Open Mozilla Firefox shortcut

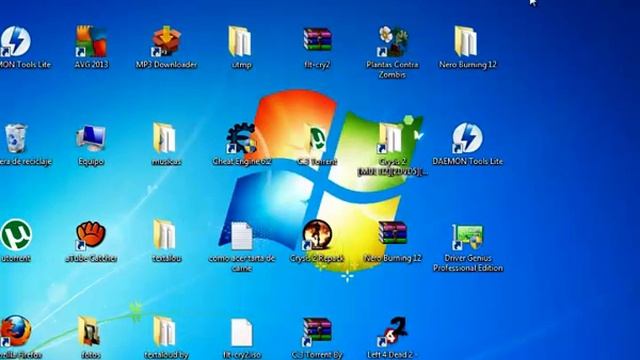click(16, 331)
